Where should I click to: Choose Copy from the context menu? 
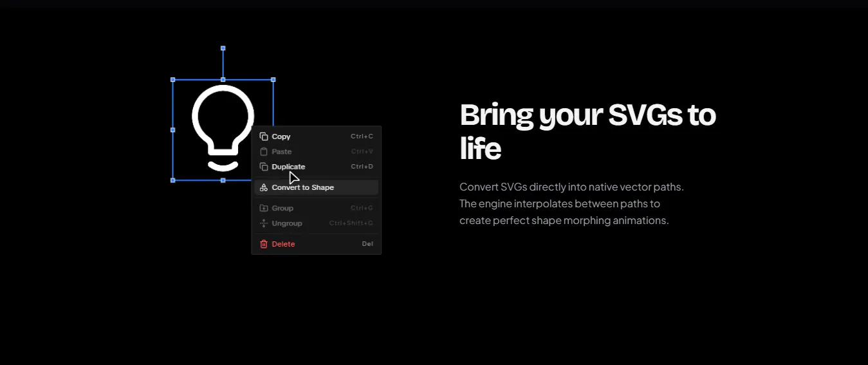point(316,136)
